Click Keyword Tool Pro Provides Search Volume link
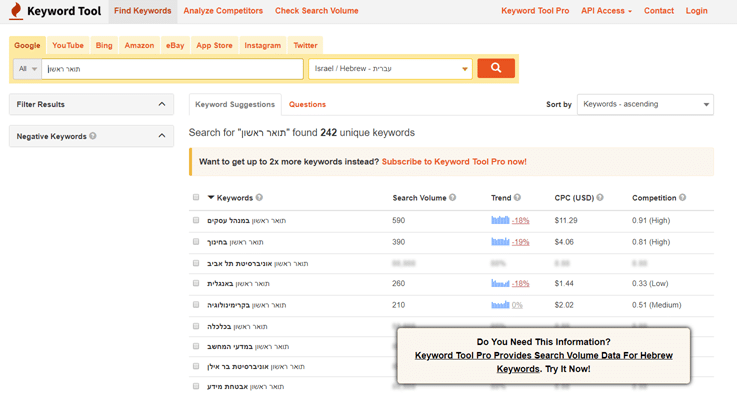Image resolution: width=737 pixels, height=394 pixels. tap(544, 362)
